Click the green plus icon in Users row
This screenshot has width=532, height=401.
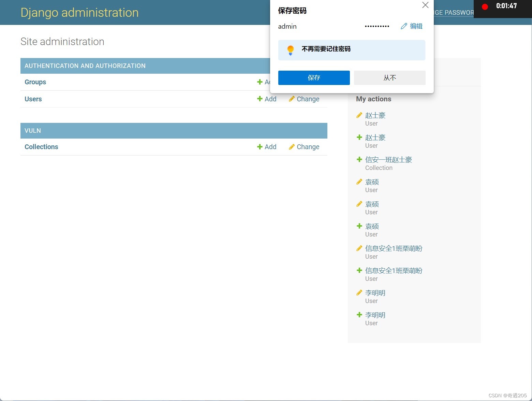(260, 99)
